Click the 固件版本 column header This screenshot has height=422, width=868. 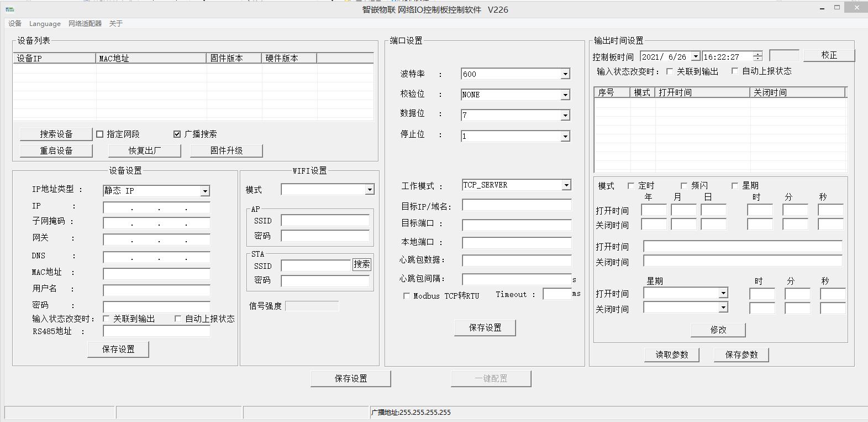(x=234, y=58)
